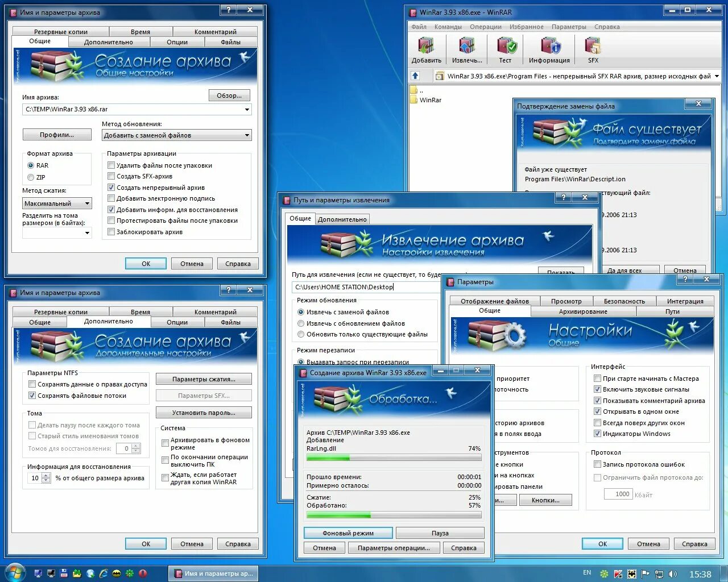Open the split volume size dropdown
The width and height of the screenshot is (728, 582).
tap(87, 232)
